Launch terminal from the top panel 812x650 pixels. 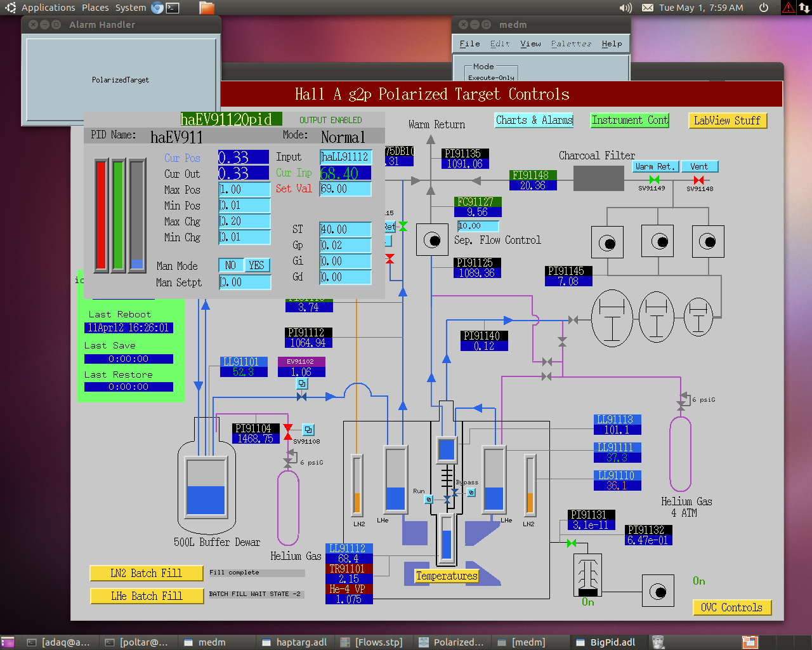click(173, 8)
